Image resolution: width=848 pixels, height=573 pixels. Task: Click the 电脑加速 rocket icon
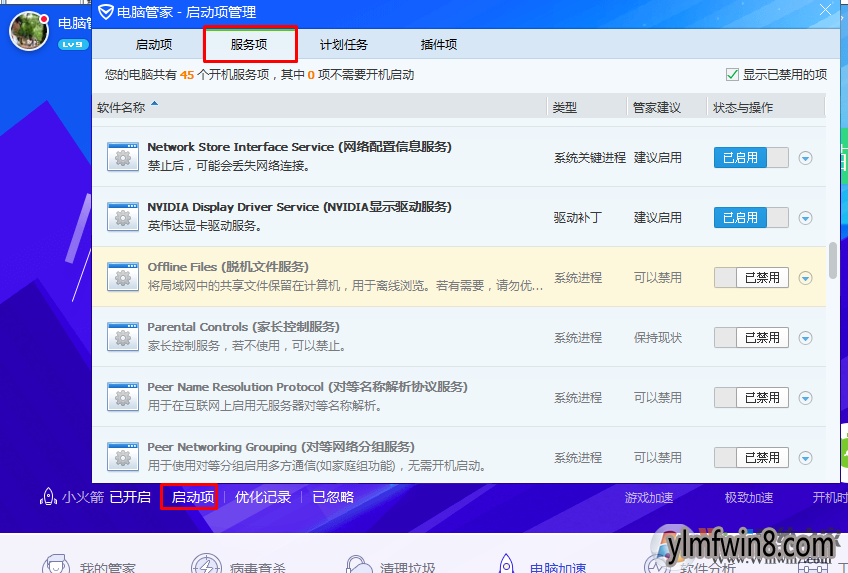(x=506, y=563)
